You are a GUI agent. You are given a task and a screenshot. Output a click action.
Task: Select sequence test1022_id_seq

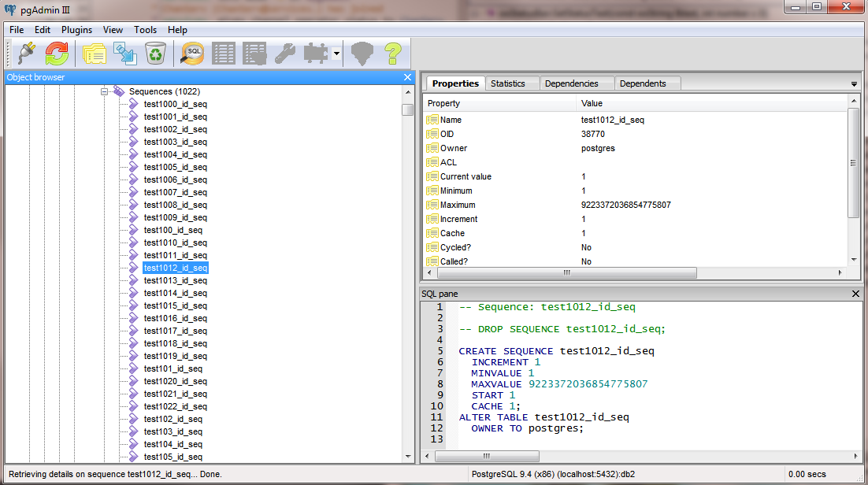(x=176, y=406)
